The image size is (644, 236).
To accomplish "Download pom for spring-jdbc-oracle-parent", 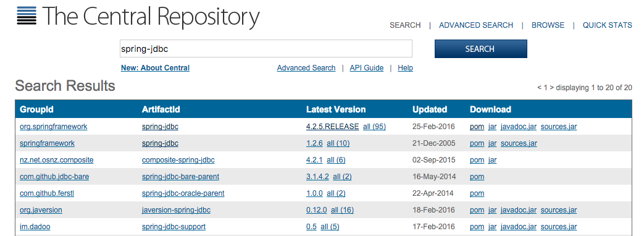I will (477, 193).
